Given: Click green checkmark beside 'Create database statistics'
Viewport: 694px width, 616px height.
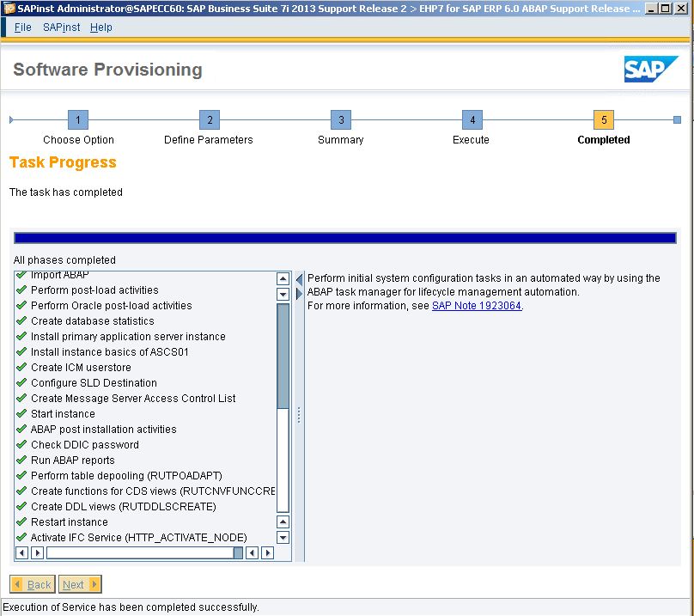Looking at the screenshot, I should pos(21,320).
